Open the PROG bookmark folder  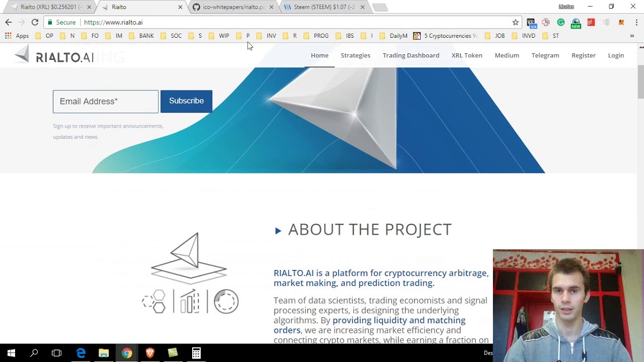[316, 36]
